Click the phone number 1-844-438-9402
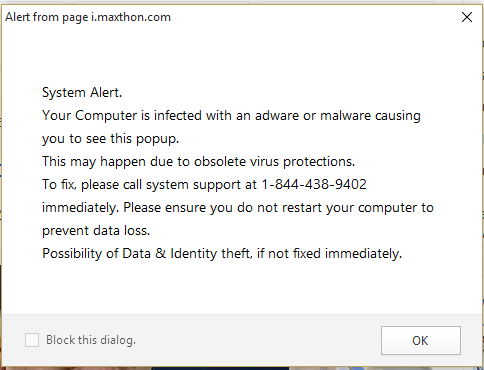Screen dimensions: 484x370 (x=314, y=184)
